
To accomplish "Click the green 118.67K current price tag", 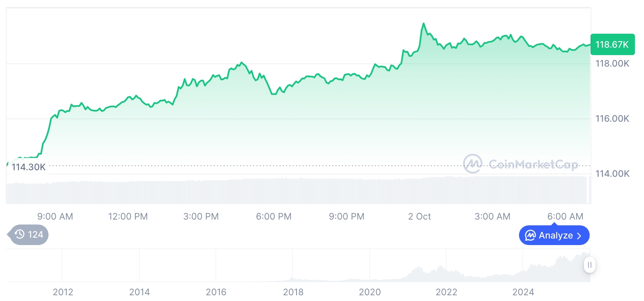I will click(612, 44).
